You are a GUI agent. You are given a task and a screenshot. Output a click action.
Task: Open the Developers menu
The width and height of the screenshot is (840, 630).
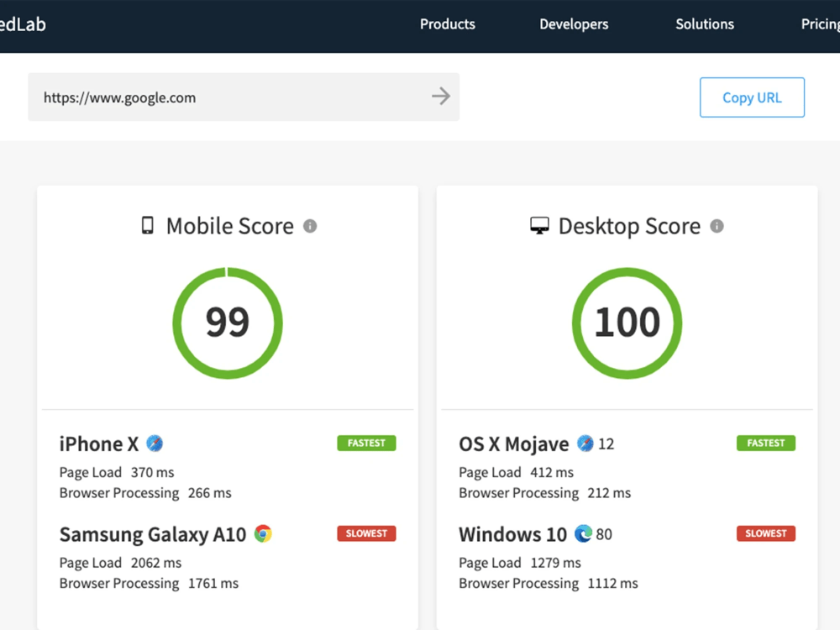click(x=574, y=24)
